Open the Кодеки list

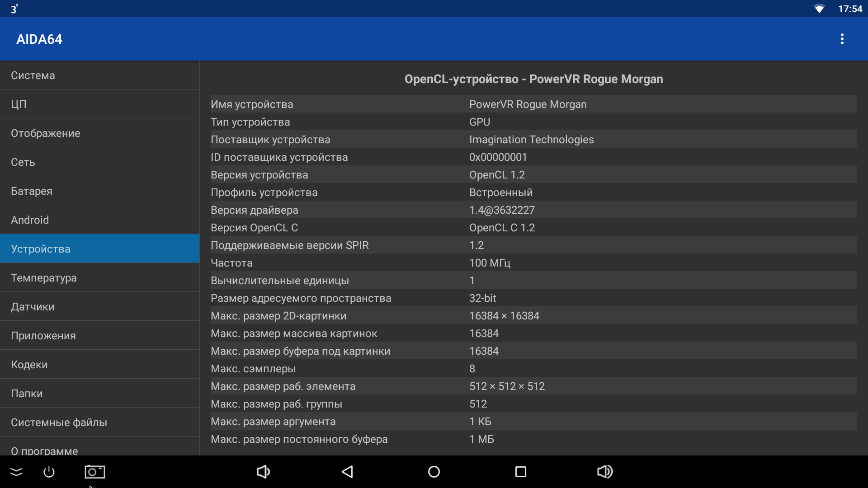99,365
